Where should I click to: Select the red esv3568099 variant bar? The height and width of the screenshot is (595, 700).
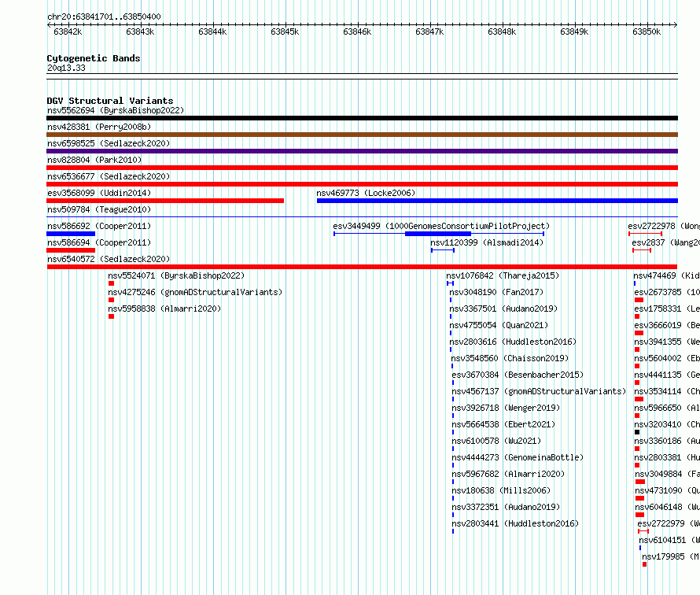(165, 201)
